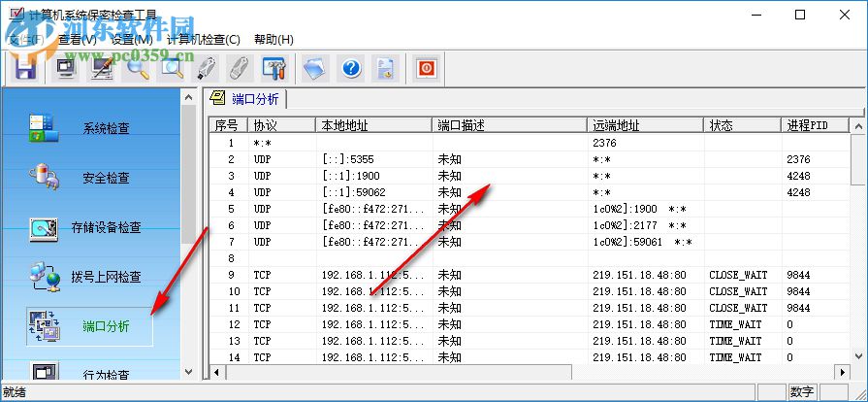The width and height of the screenshot is (868, 402).
Task: Click sidebar scroll up arrow
Action: click(x=189, y=97)
